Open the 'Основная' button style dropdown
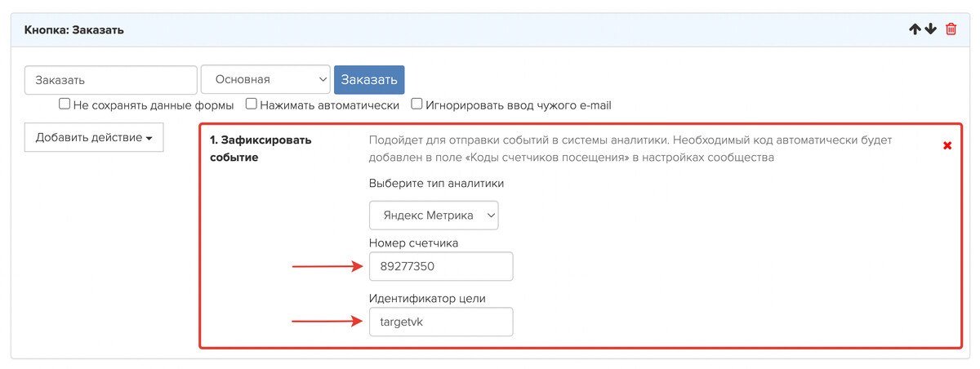Viewport: 980px width, 369px height. pos(265,80)
